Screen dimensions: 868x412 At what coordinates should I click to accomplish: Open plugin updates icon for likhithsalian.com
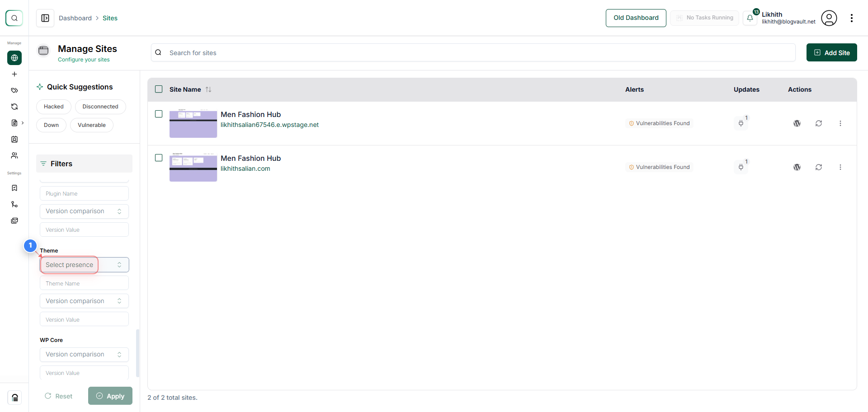[741, 167]
